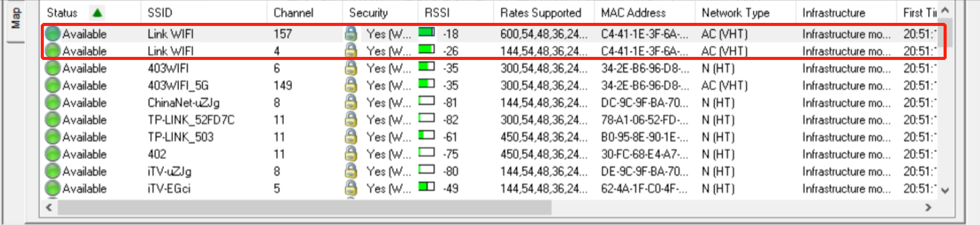The width and height of the screenshot is (980, 225).
Task: Click the lock icon for TP-LINK_52FD7C
Action: click(x=351, y=120)
